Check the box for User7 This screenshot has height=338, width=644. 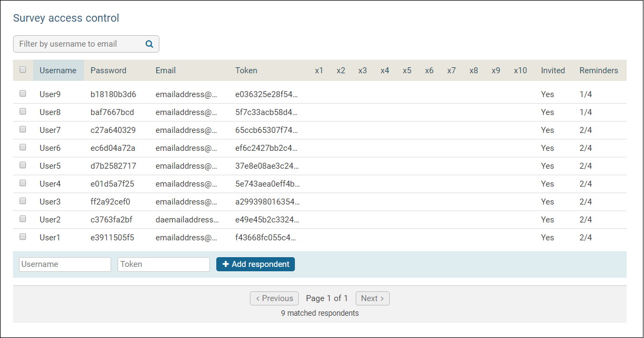(x=23, y=129)
